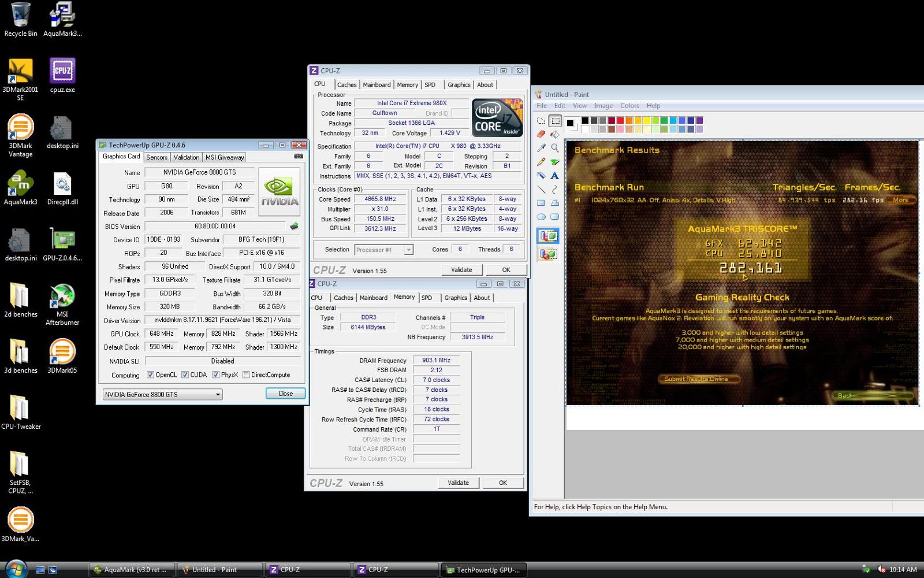This screenshot has height=578, width=924.
Task: Select the Ellipse shape tool in Paint
Action: pyautogui.click(x=541, y=217)
